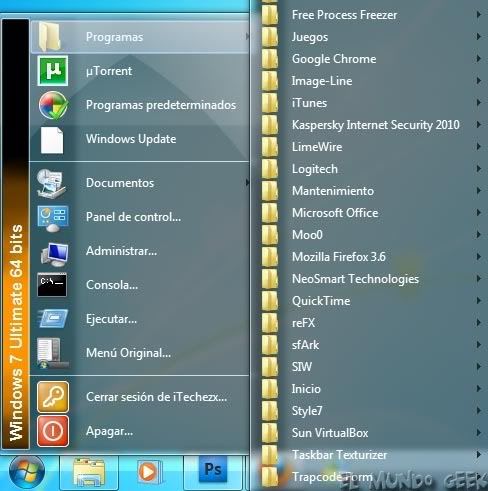Open Programas predeterminados entry
Viewport: 488px width, 491px height.
pyautogui.click(x=140, y=105)
